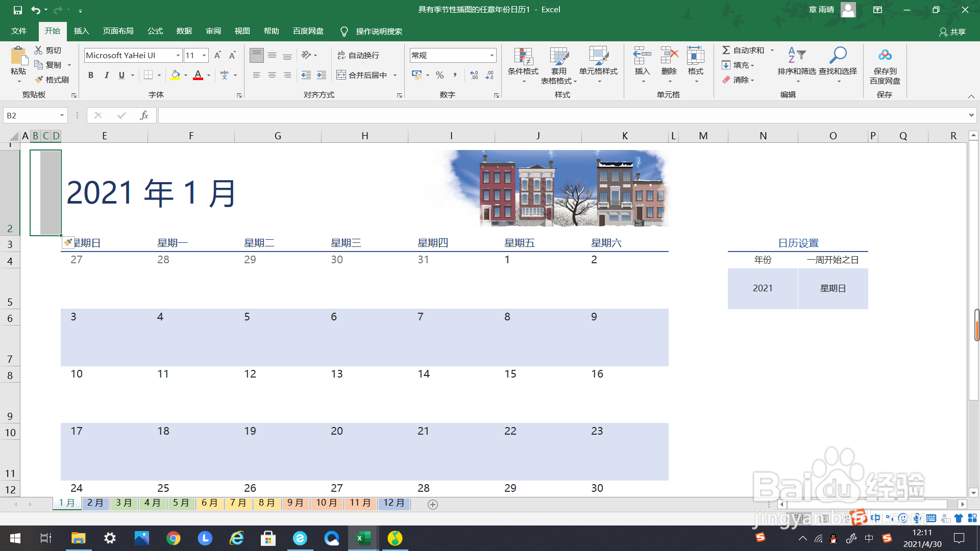The height and width of the screenshot is (551, 980).
Task: Collapse the ribbon with the arrow
Action: point(971,96)
